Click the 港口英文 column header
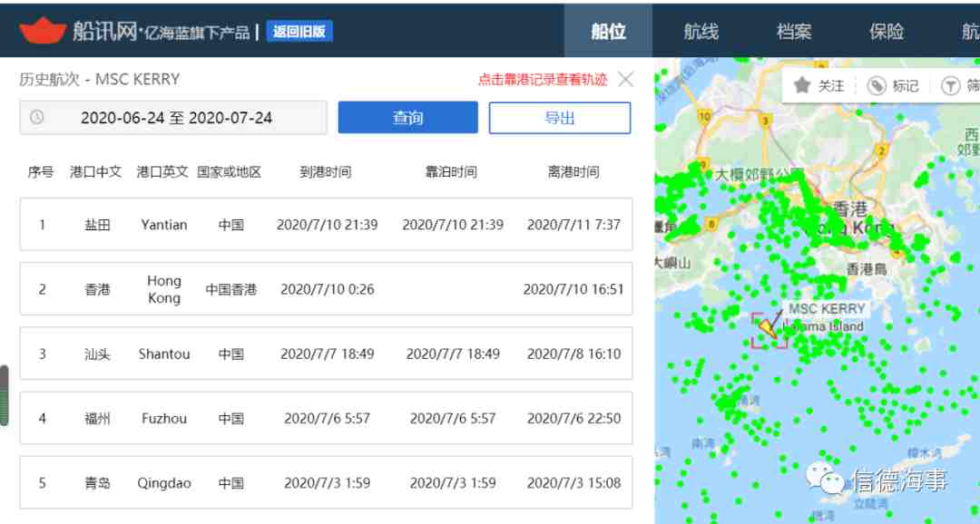 tap(162, 171)
